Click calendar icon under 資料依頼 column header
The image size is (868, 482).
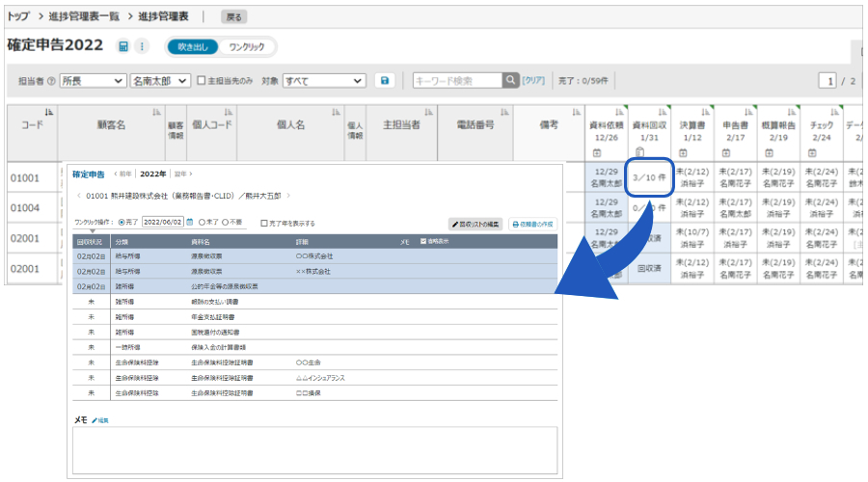click(596, 152)
